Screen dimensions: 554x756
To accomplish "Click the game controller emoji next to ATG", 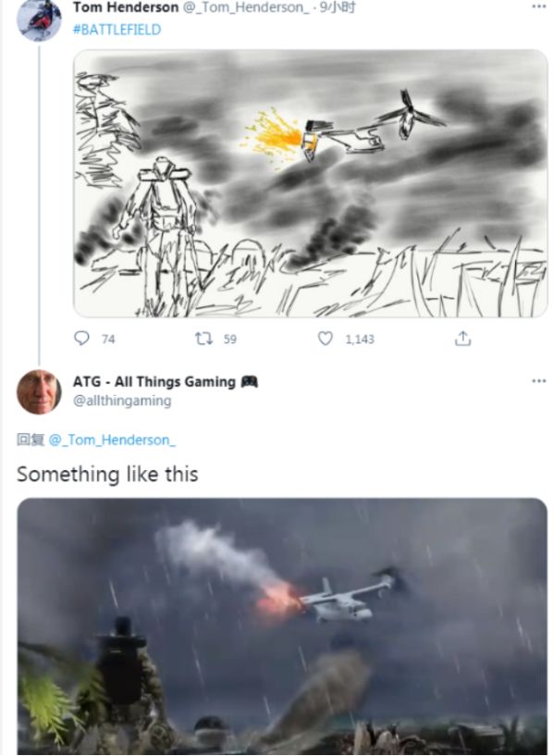I will (x=249, y=382).
